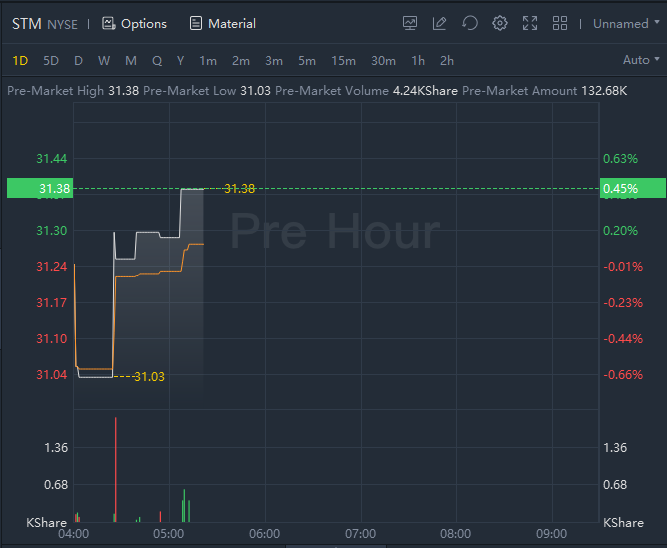Click the -0.01% percent axis label
The width and height of the screenshot is (667, 548).
(x=623, y=267)
